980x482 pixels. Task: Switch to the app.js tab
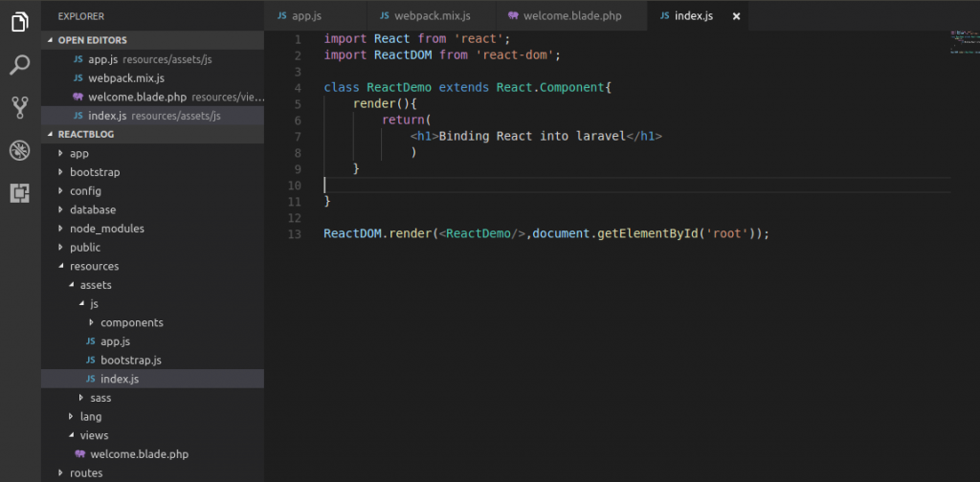pyautogui.click(x=314, y=16)
